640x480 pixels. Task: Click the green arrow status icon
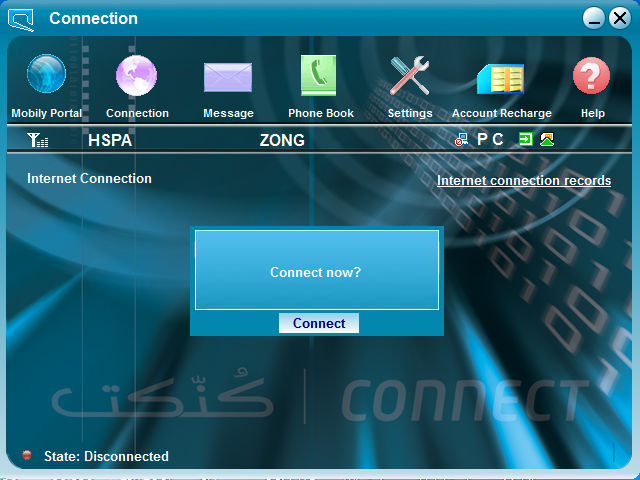tap(526, 139)
